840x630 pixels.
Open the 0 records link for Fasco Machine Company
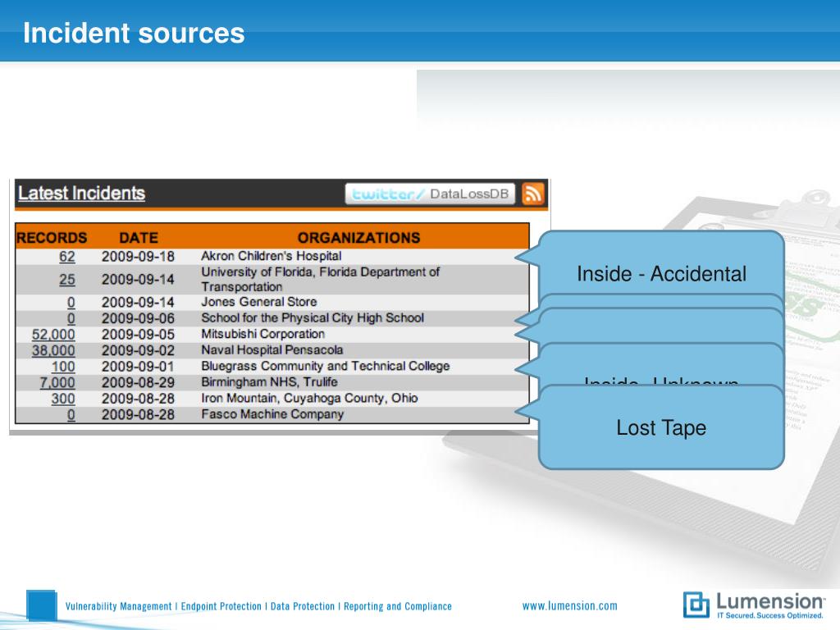coord(71,415)
